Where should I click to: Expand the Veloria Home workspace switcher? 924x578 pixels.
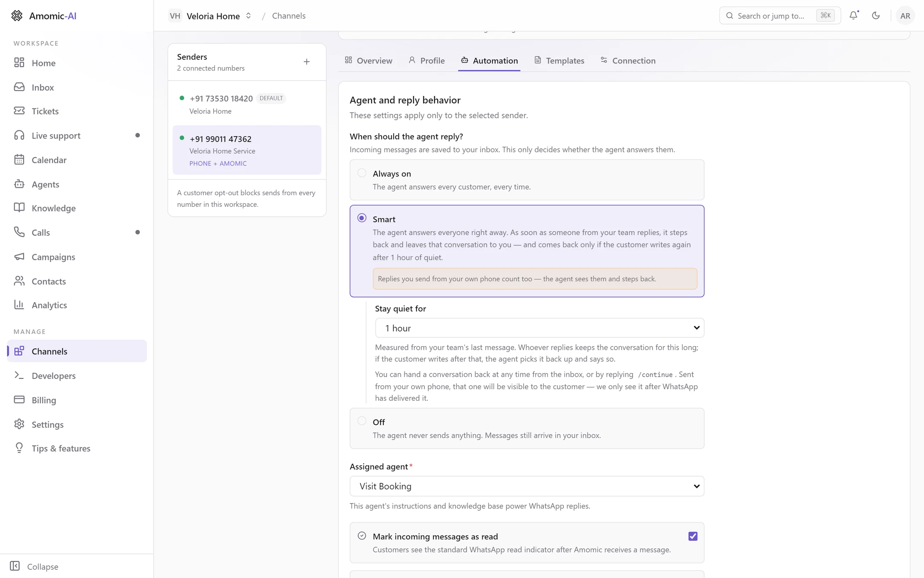210,16
